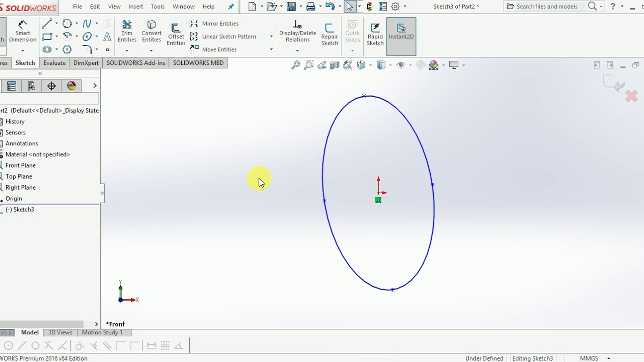Viewport: 644px width, 362px height.
Task: Open SOLIDWORKS MBD tab
Action: (198, 63)
